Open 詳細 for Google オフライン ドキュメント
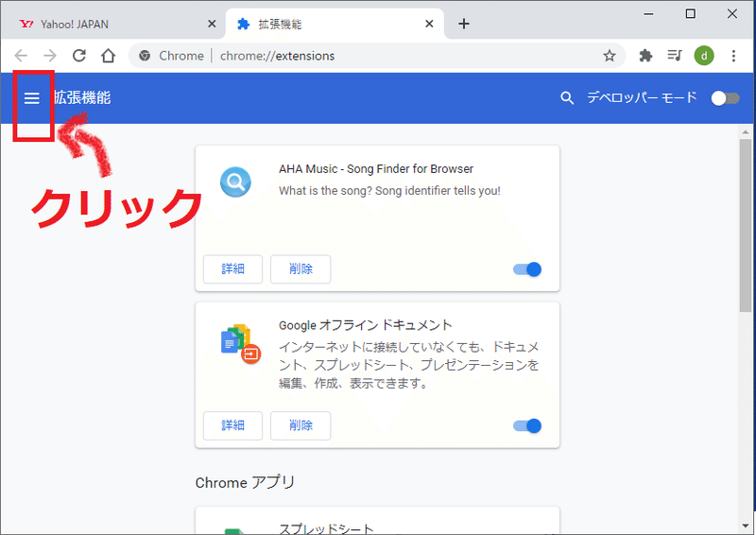Image resolution: width=756 pixels, height=535 pixels. tap(232, 425)
